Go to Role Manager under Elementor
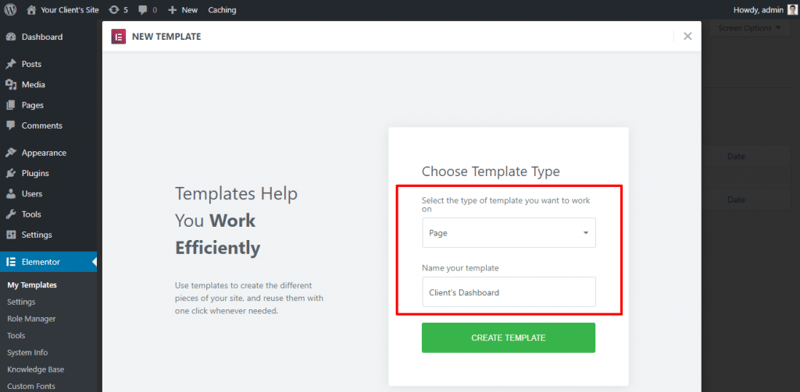This screenshot has width=800, height=392. [32, 318]
